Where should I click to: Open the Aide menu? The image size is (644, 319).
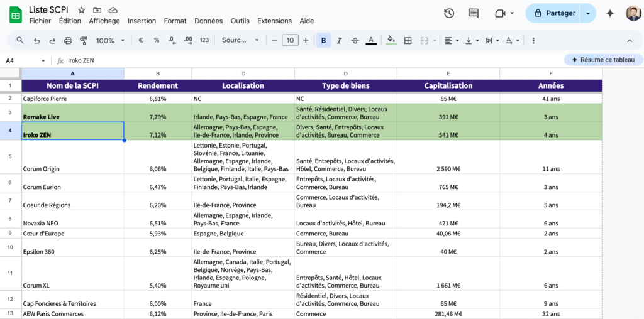tap(306, 21)
